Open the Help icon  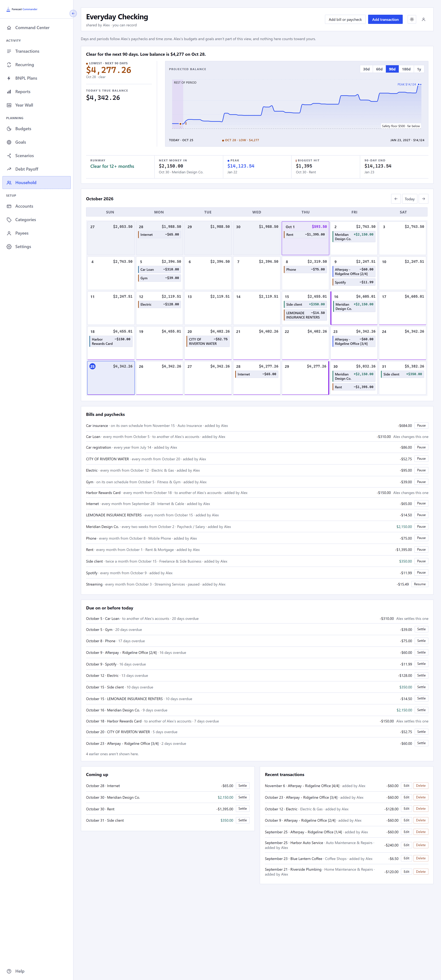[x=9, y=971]
